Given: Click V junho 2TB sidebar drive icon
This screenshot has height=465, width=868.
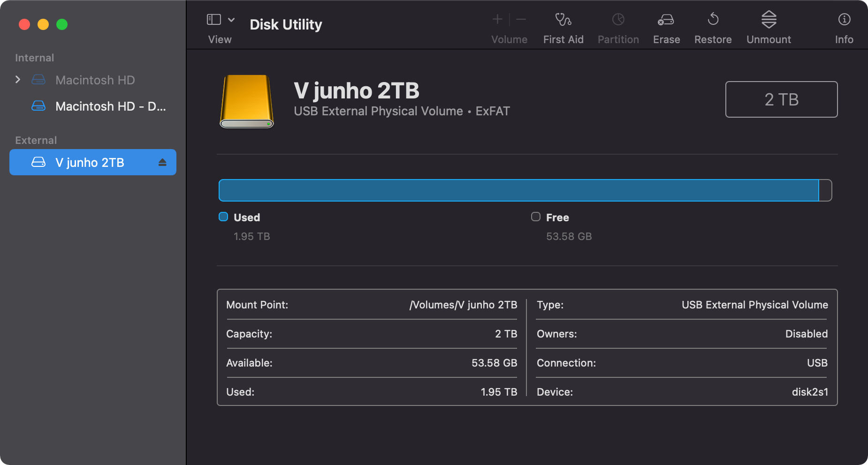Looking at the screenshot, I should click(x=38, y=162).
